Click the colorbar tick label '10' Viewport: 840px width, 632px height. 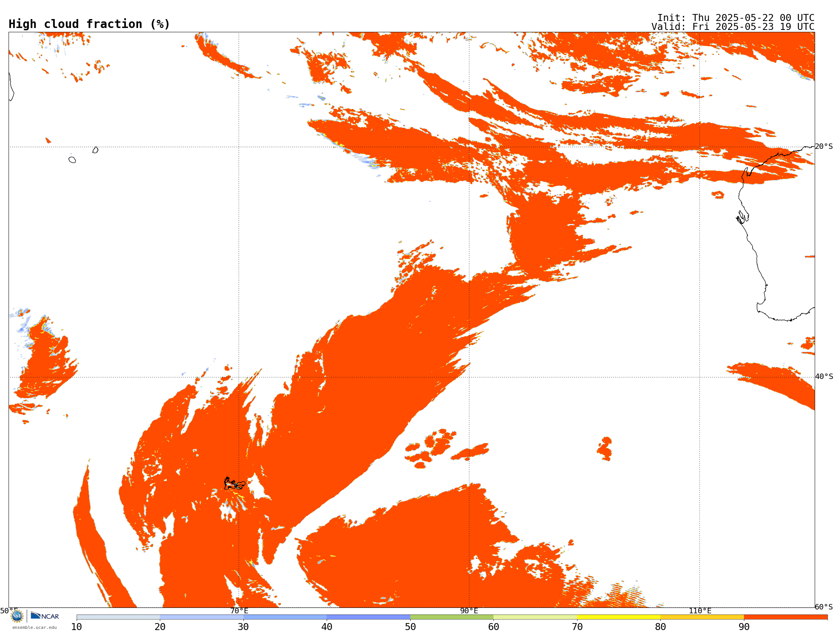[x=77, y=627]
